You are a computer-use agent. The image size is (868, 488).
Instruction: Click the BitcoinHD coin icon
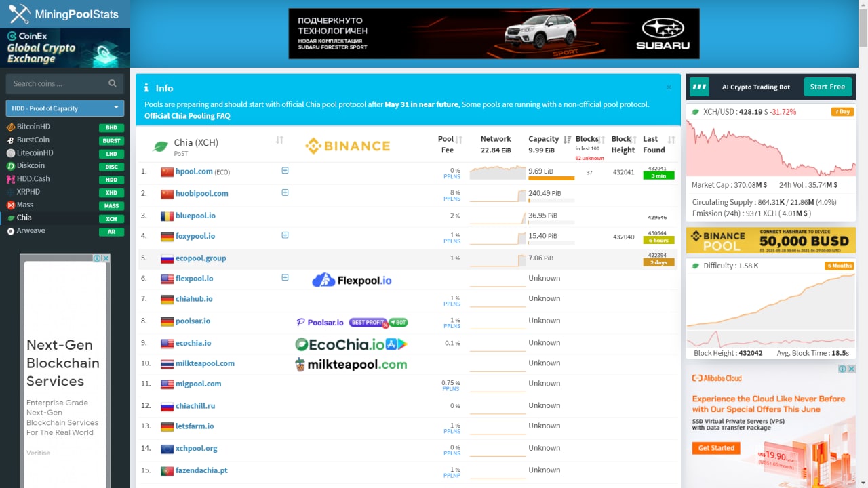[11, 127]
